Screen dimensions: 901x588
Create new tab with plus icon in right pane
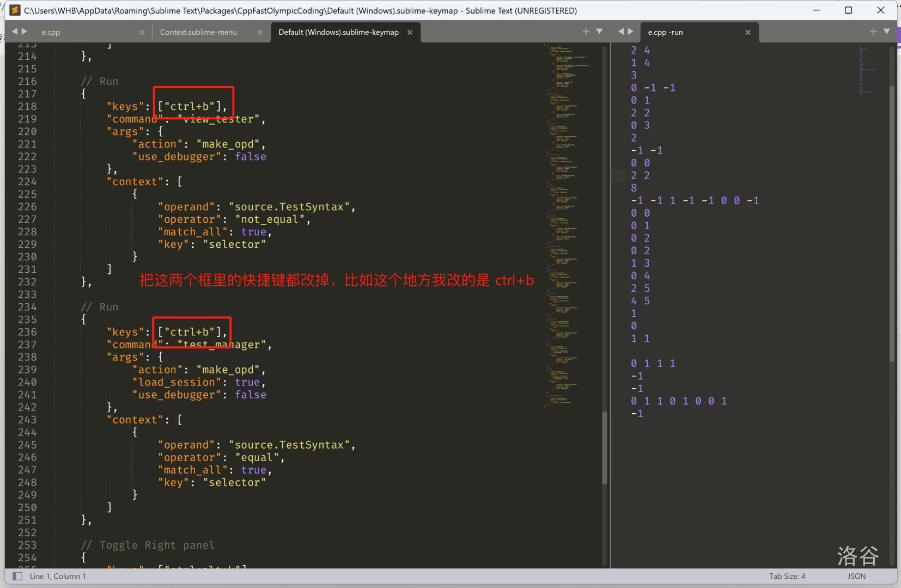click(x=873, y=32)
